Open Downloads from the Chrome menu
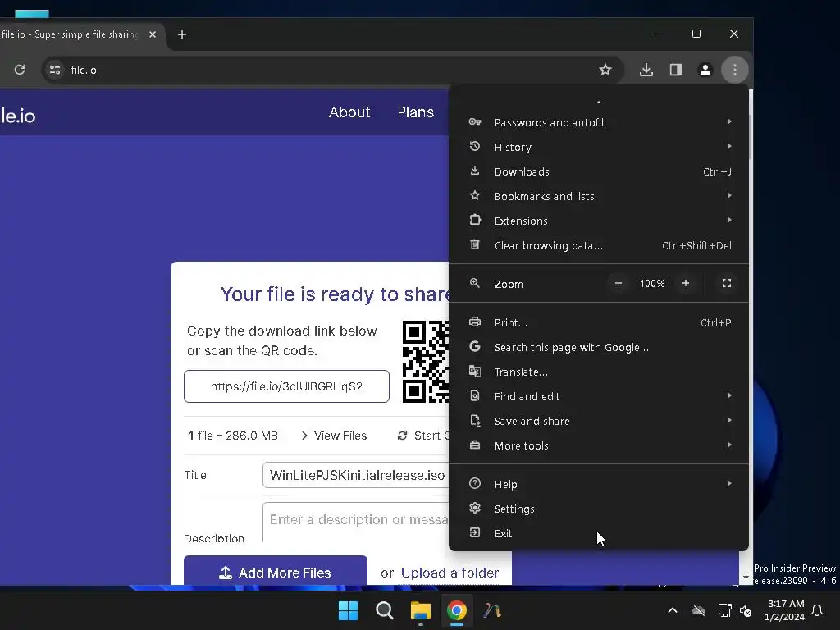Screen dimensions: 840x630 pyautogui.click(x=599, y=171)
